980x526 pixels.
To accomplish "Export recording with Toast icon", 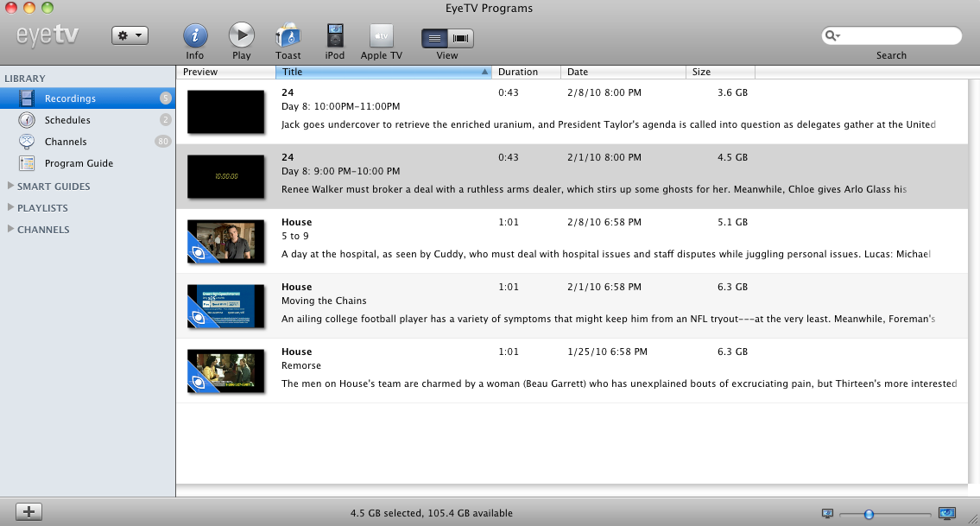I will pyautogui.click(x=288, y=35).
